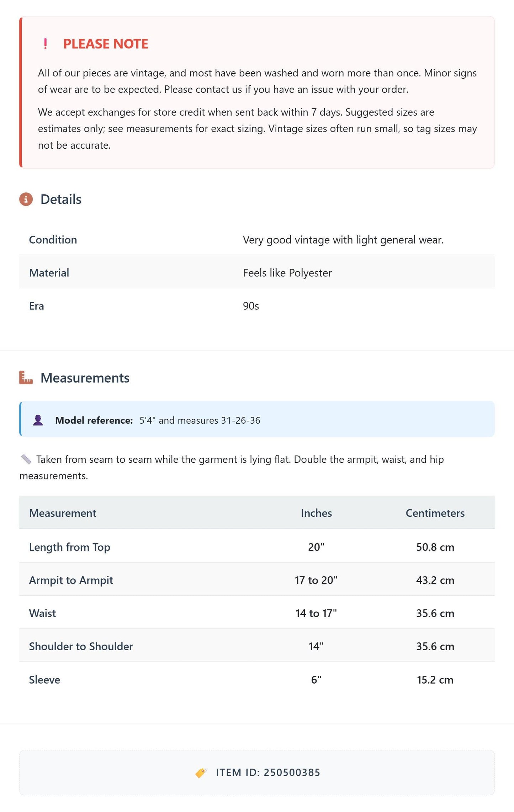
Task: Click the Details info circle icon
Action: [26, 199]
